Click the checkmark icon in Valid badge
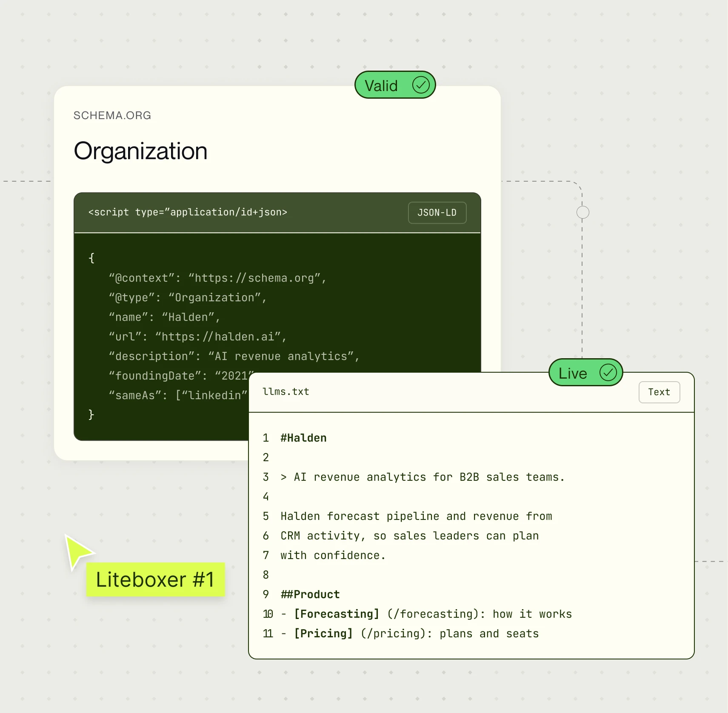This screenshot has height=713, width=728. point(421,85)
